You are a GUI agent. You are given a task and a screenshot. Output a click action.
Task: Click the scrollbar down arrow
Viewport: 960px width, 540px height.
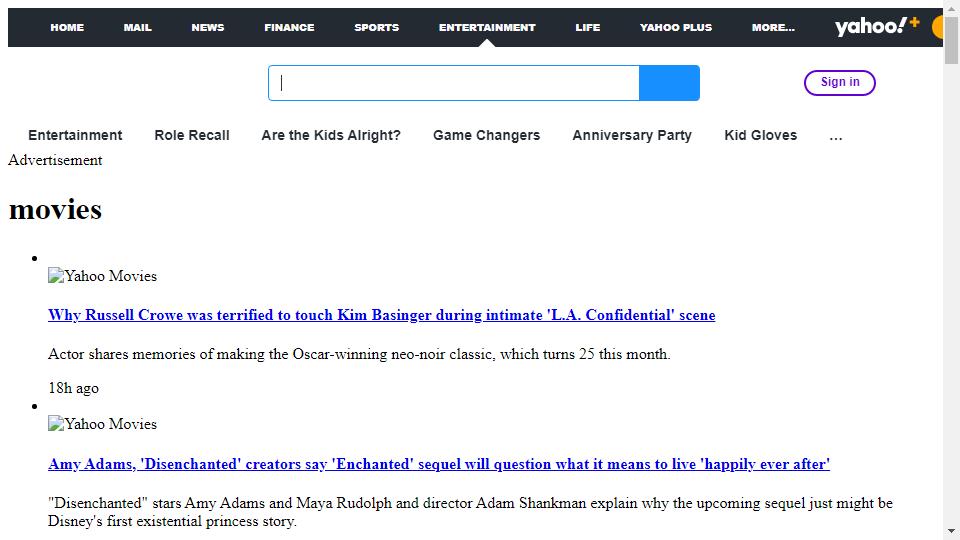coord(951,531)
